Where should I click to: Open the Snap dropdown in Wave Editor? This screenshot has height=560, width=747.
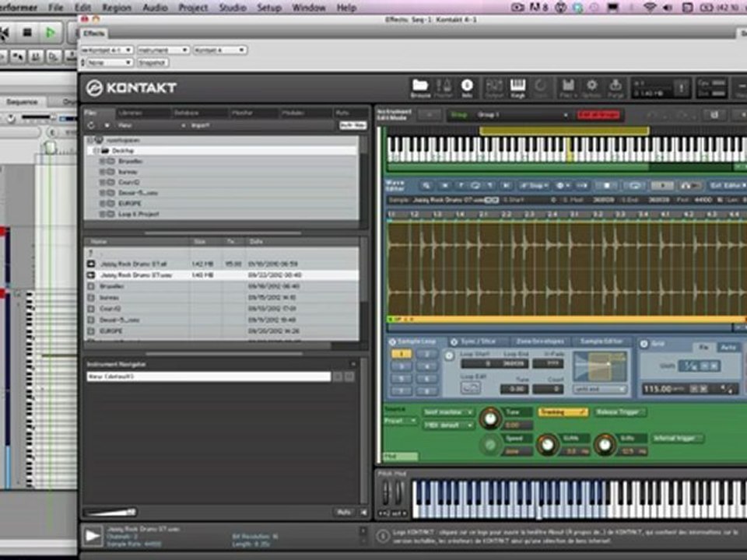click(x=533, y=185)
